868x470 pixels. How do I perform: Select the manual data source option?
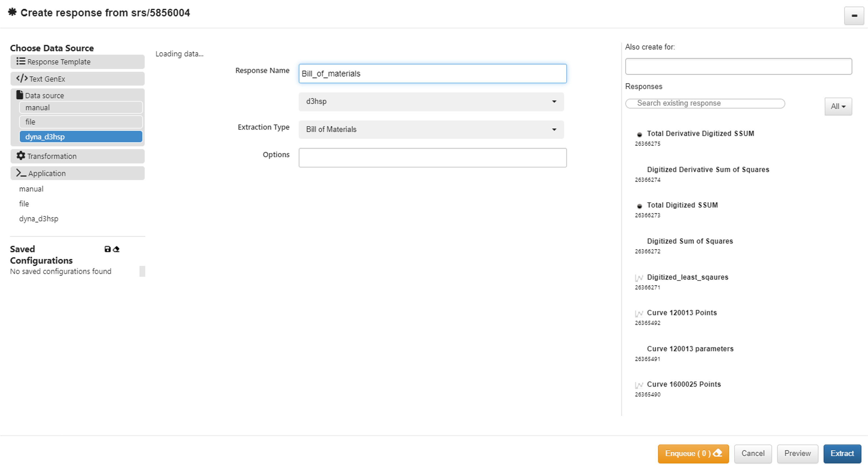[x=81, y=108]
